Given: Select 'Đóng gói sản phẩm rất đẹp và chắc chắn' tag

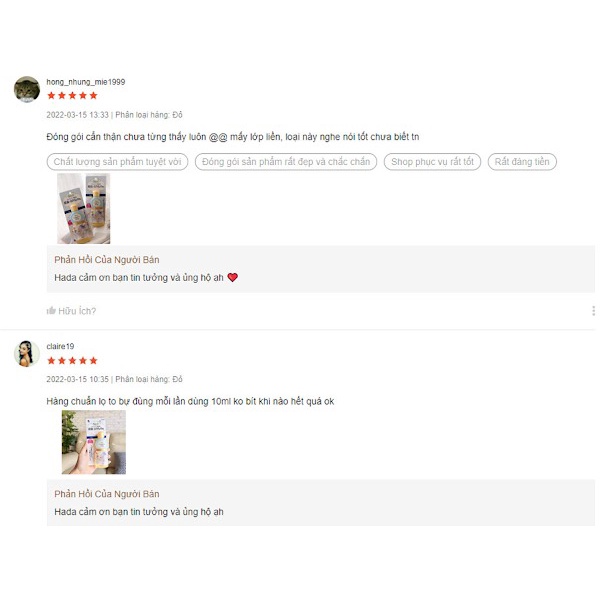Looking at the screenshot, I should click(286, 162).
